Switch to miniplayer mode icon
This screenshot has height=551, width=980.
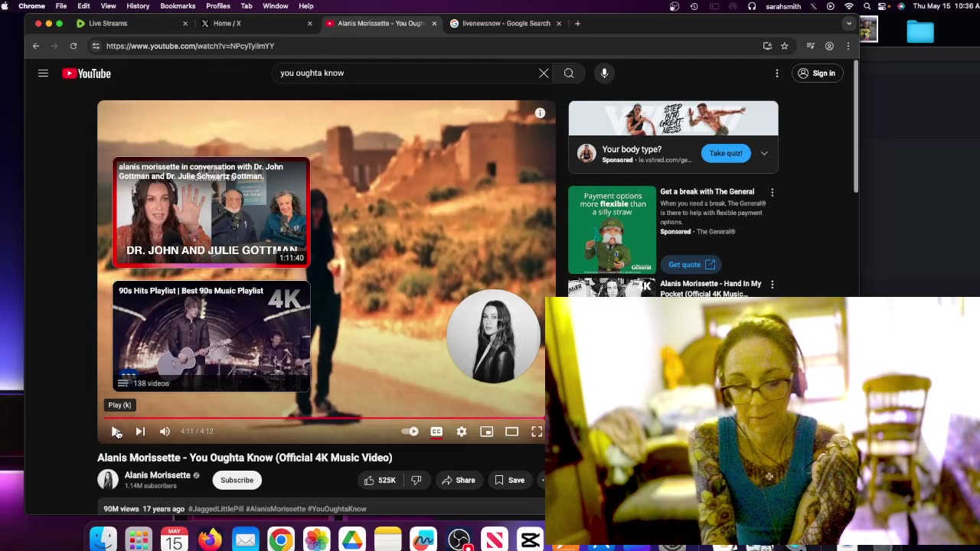[x=486, y=432]
